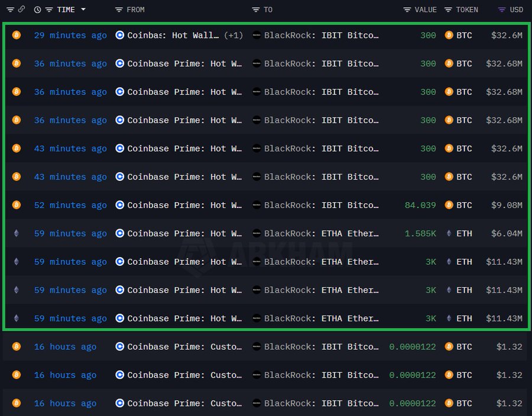Image resolution: width=532 pixels, height=416 pixels.
Task: Click Bitcoin icon in the 29 minutes ago row
Action: click(17, 35)
